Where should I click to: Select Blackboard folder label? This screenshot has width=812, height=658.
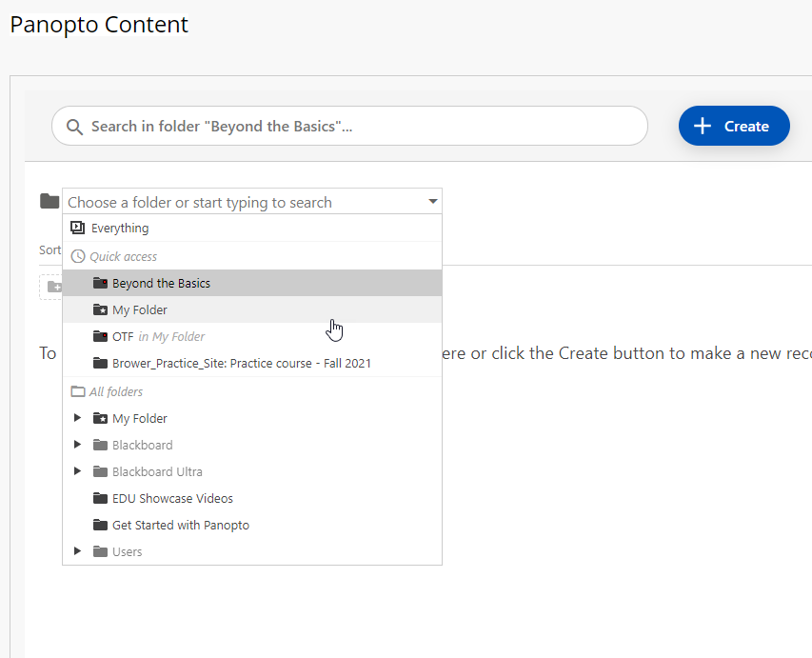(x=143, y=445)
